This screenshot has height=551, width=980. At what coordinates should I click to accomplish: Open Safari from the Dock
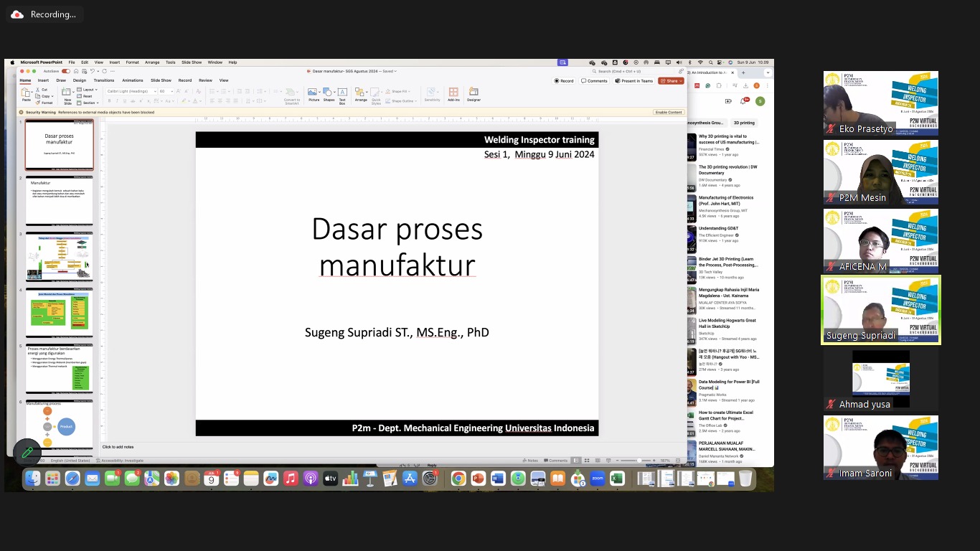72,479
